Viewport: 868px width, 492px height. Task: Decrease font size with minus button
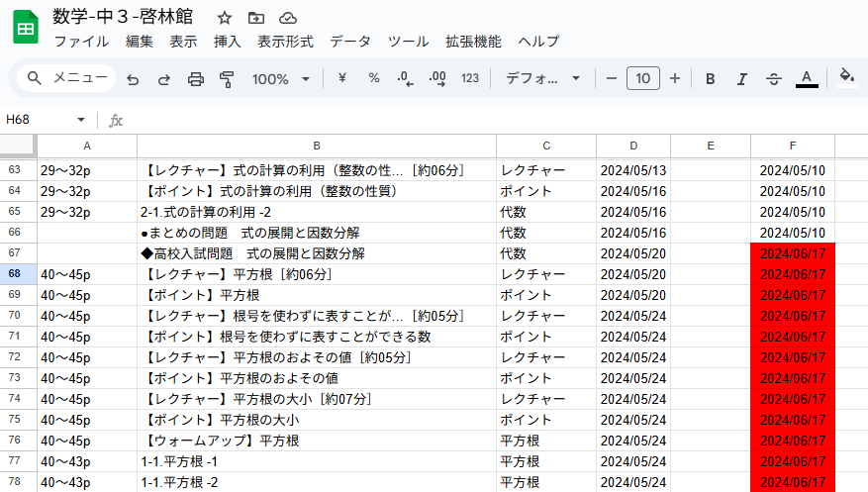612,79
